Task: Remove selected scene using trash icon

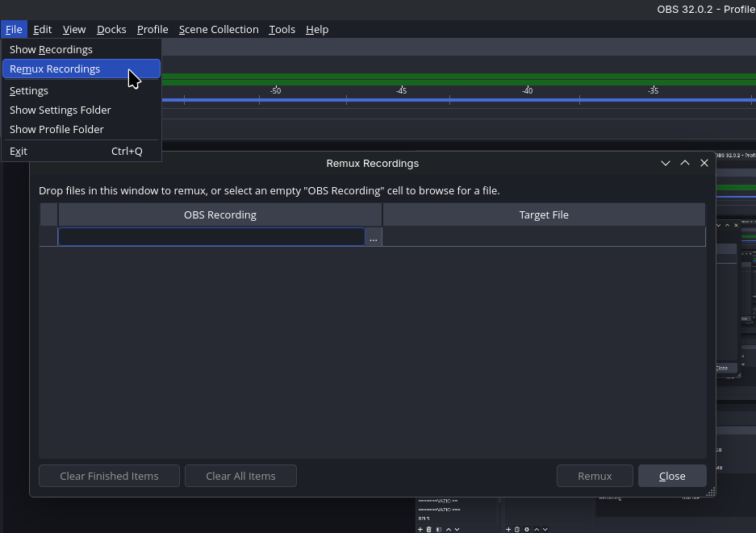Action: [428, 529]
